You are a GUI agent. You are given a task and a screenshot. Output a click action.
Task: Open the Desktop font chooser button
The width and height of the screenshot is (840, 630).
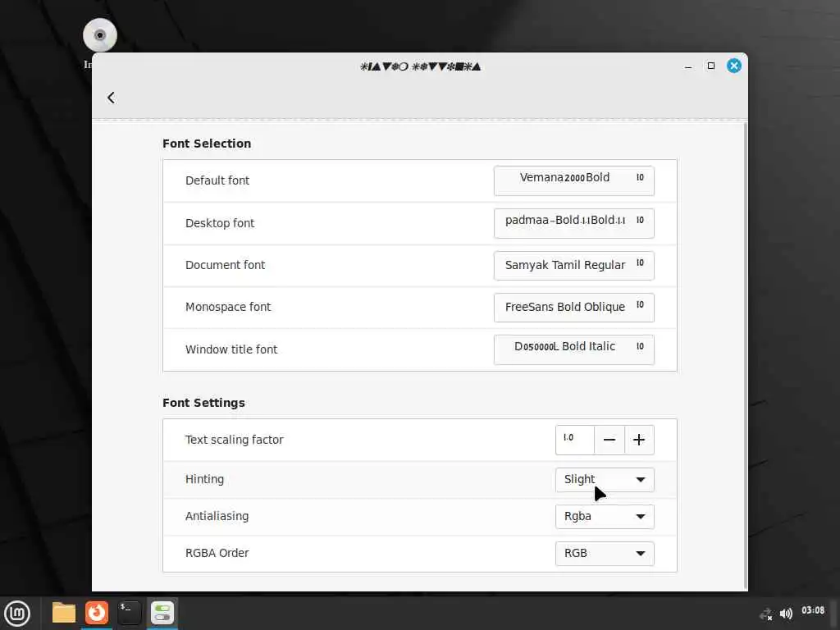(573, 223)
